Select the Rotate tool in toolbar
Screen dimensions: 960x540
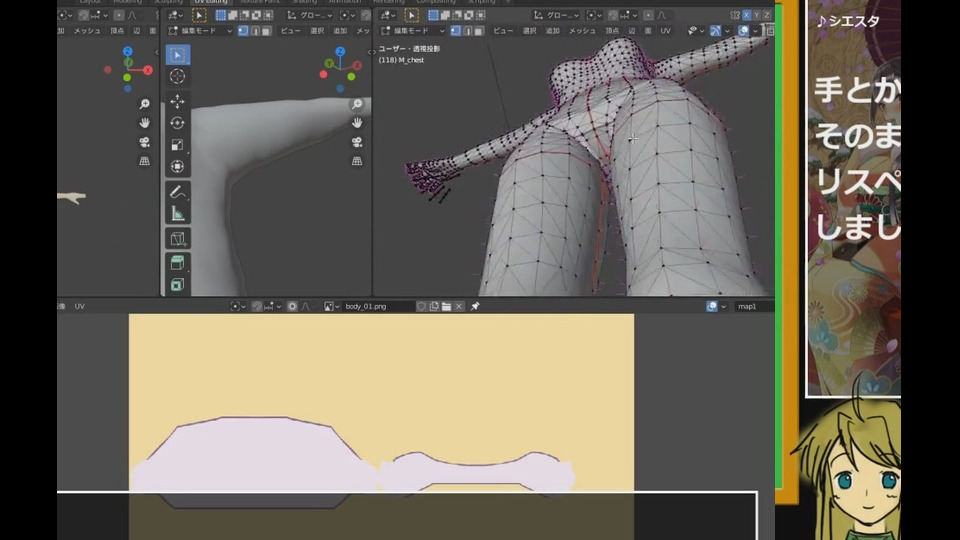click(x=177, y=123)
